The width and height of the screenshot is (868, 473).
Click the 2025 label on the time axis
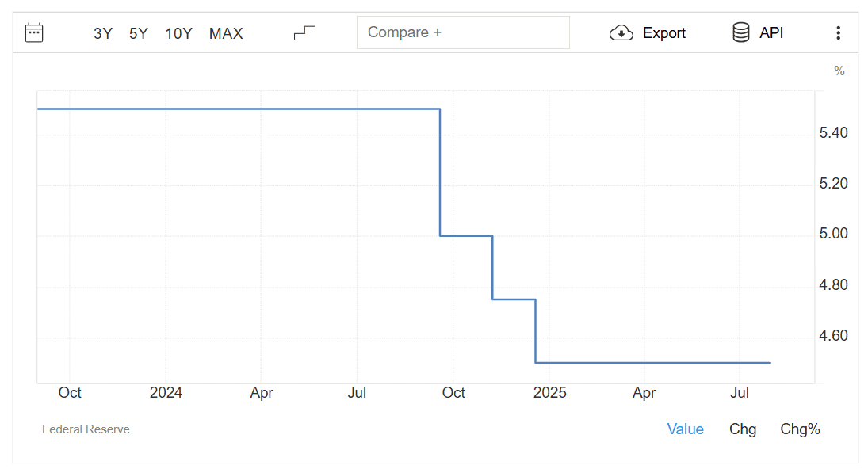pos(549,393)
